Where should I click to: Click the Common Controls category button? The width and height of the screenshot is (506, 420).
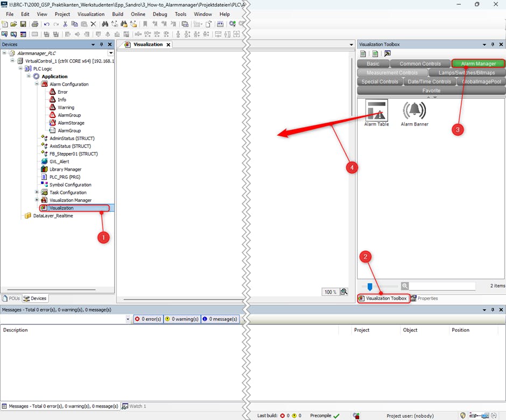point(420,63)
